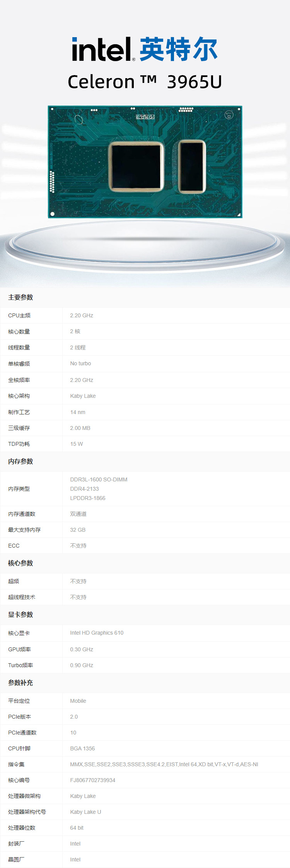Click the 超线程技术 row label
The width and height of the screenshot is (290, 868).
tap(22, 597)
